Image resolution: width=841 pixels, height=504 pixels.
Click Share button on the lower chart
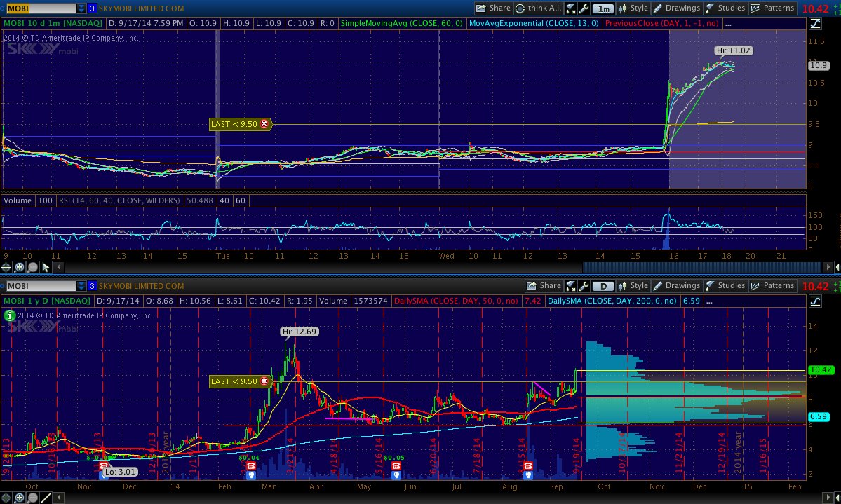(x=544, y=286)
